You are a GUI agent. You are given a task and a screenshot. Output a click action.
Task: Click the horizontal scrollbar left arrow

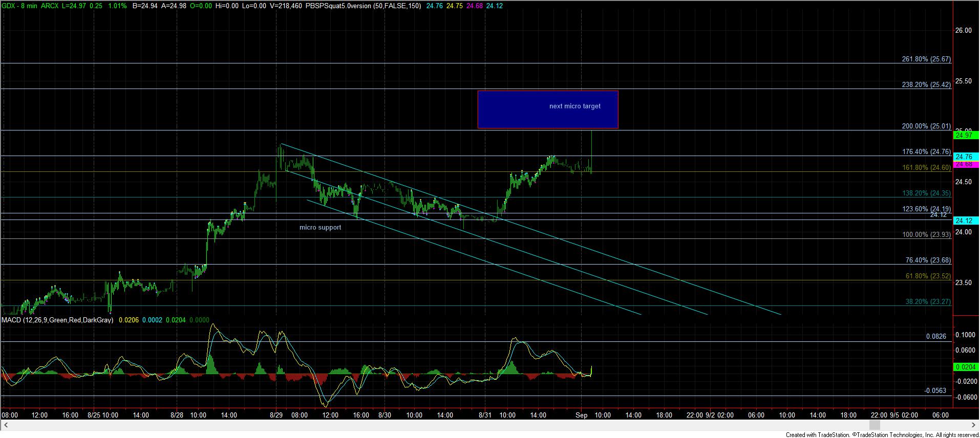click(6, 425)
